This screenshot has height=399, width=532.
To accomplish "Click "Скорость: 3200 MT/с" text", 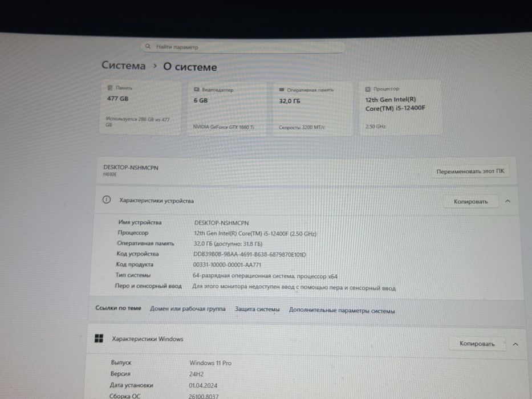I will point(302,128).
